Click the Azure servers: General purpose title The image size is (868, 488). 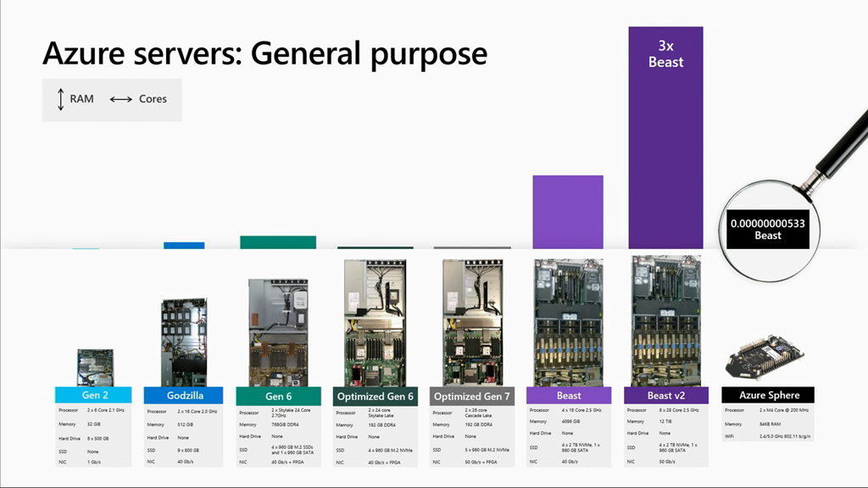pyautogui.click(x=265, y=53)
